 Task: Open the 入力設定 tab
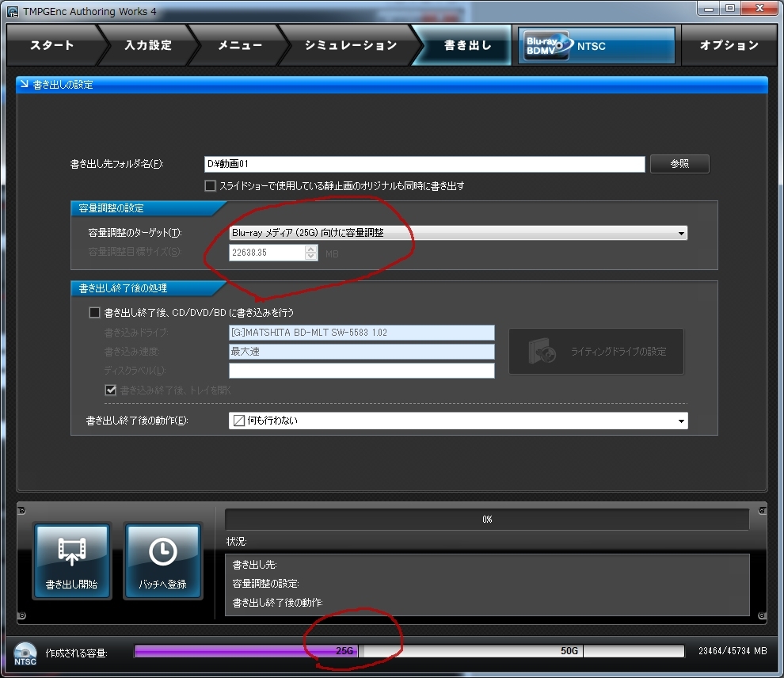coord(148,45)
